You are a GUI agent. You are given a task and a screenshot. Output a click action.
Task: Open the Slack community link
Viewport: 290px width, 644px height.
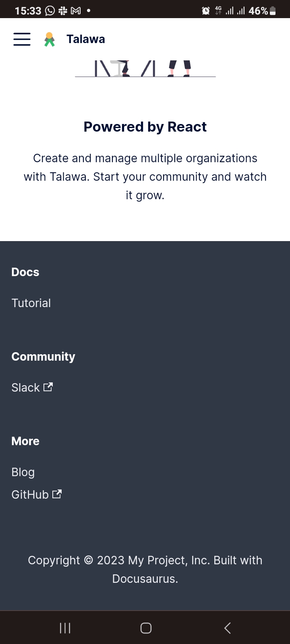click(x=25, y=387)
